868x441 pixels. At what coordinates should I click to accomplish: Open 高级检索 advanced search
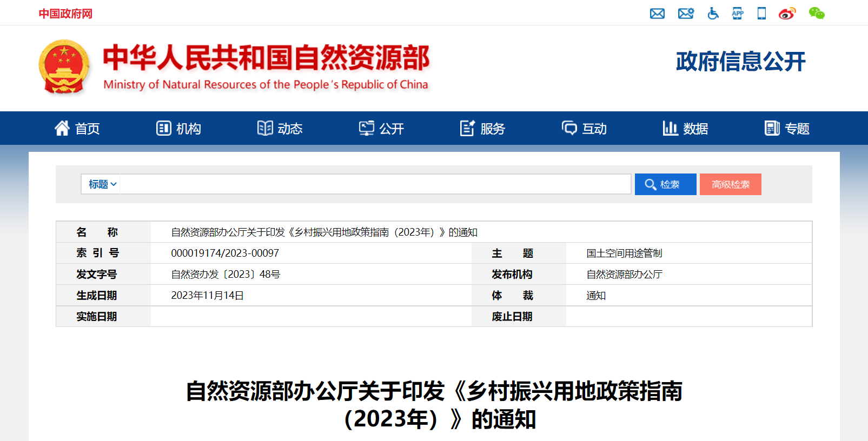730,184
